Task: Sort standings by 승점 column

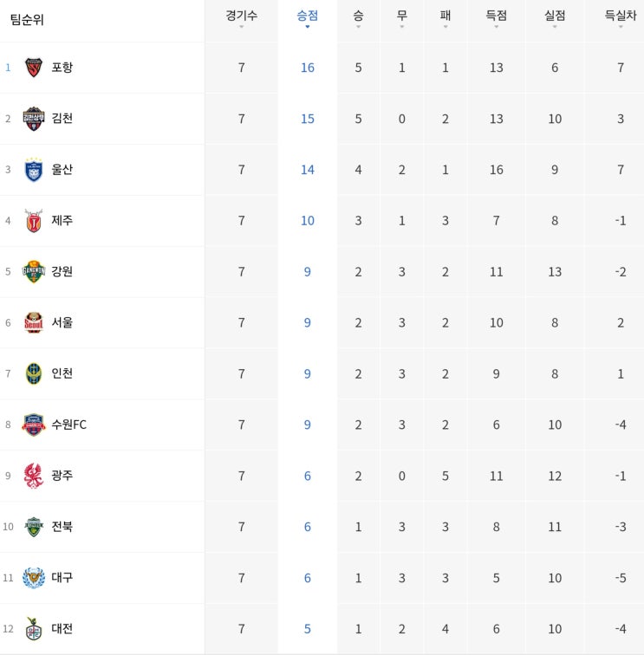Action: [308, 16]
